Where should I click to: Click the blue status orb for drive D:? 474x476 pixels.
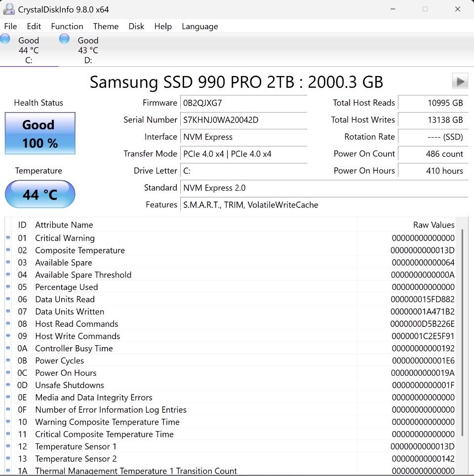(x=64, y=39)
